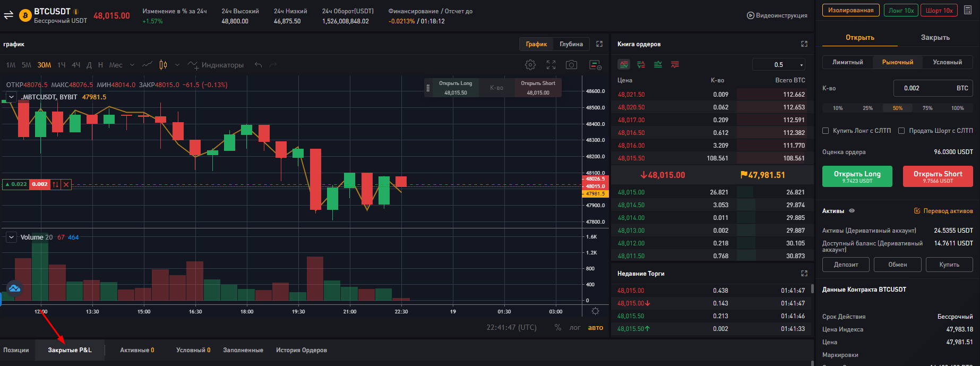The width and height of the screenshot is (980, 366).
Task: Click the cloud save icon on the chart
Action: coord(14,288)
